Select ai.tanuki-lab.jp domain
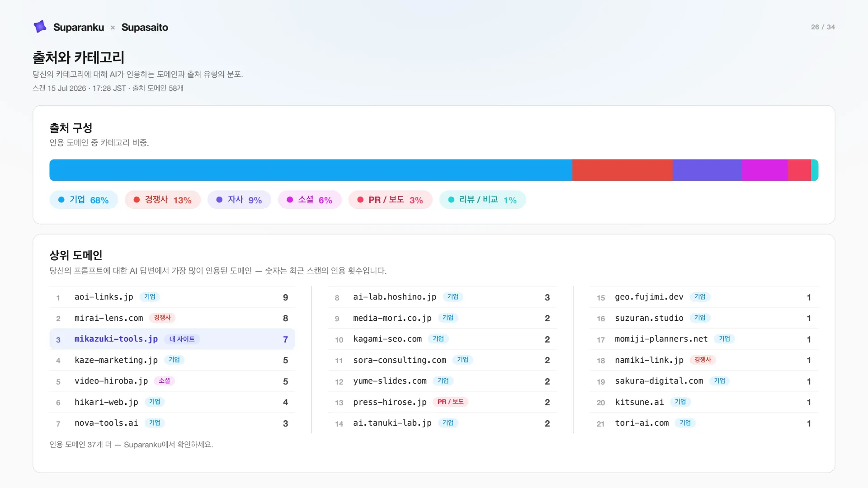Viewport: 868px width, 488px height. click(392, 423)
